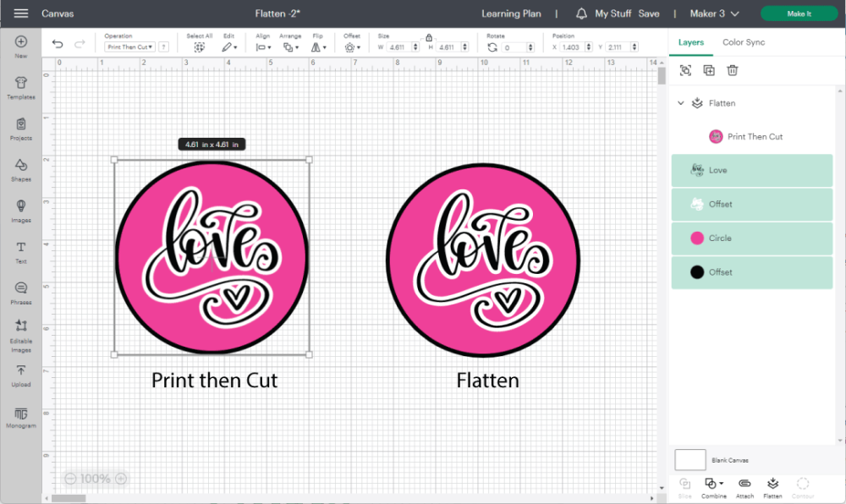The image size is (846, 504).
Task: Open the Images library
Action: point(21,211)
